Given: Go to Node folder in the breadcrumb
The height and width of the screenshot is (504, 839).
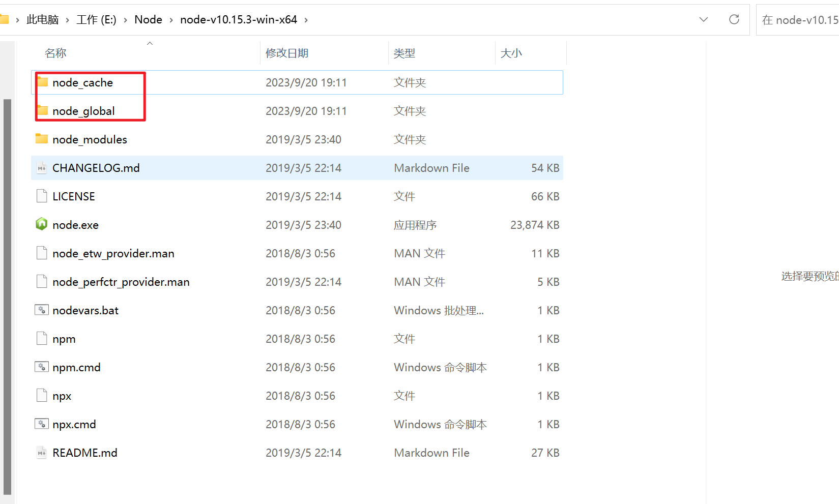Looking at the screenshot, I should (x=148, y=20).
